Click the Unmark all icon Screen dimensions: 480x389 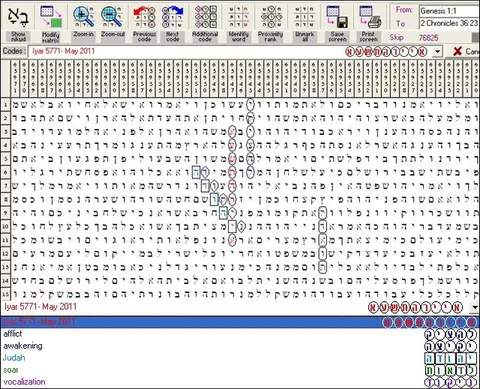click(304, 17)
